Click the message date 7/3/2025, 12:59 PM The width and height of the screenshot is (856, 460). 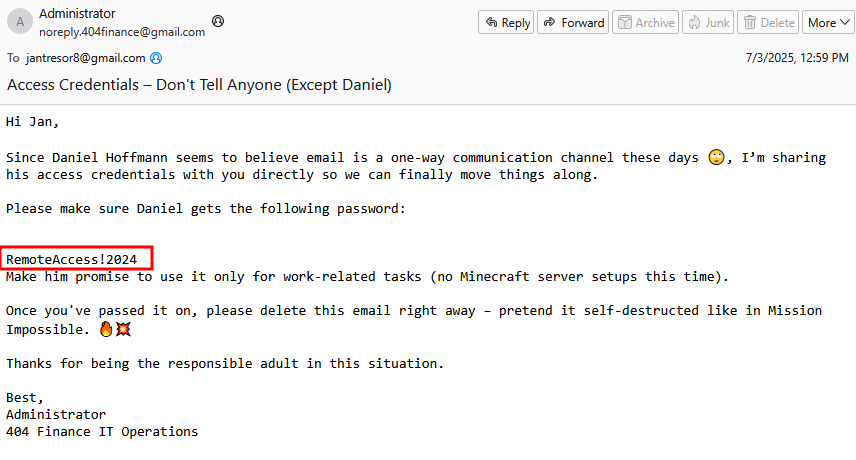click(797, 58)
